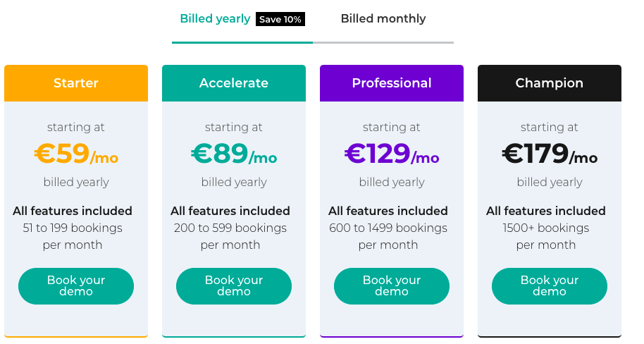Viewport: 644px width, 344px height.
Task: Click the €129/mo Professional price
Action: [x=392, y=154]
